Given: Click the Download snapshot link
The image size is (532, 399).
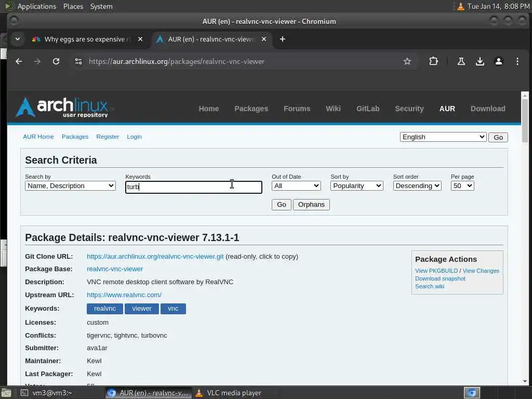Looking at the screenshot, I should [440, 278].
